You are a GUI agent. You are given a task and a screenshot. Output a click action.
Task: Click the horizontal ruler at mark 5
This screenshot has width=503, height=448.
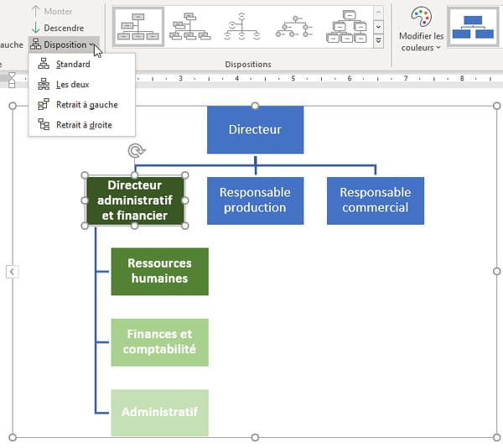click(293, 78)
